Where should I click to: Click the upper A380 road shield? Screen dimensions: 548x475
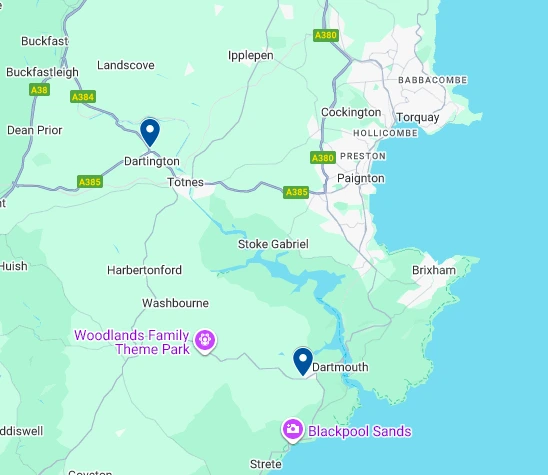[x=326, y=35]
